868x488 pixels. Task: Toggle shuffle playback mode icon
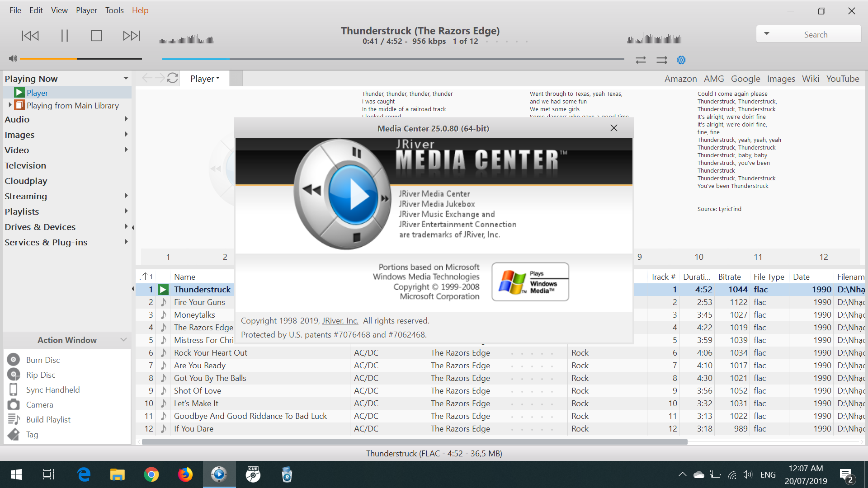point(662,60)
